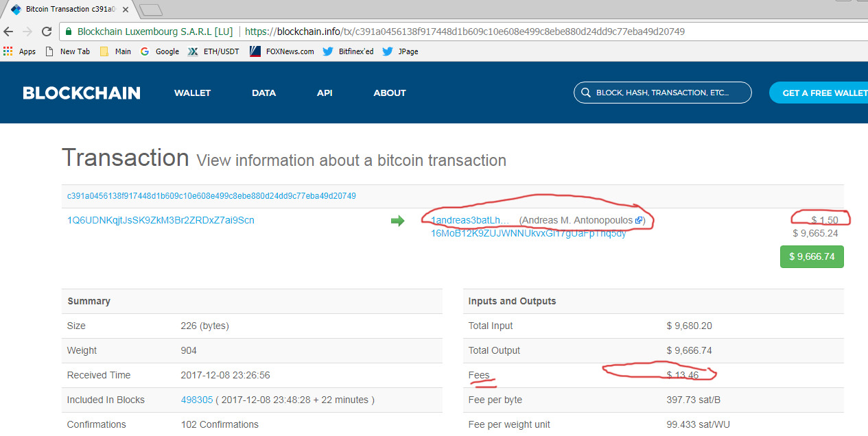Click the Transaction page heading
868x436 pixels.
(x=126, y=158)
